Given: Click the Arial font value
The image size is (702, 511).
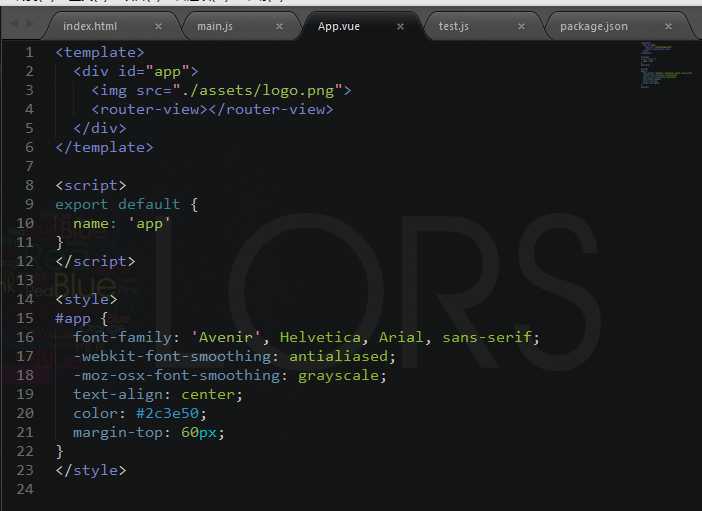Looking at the screenshot, I should [x=401, y=337].
